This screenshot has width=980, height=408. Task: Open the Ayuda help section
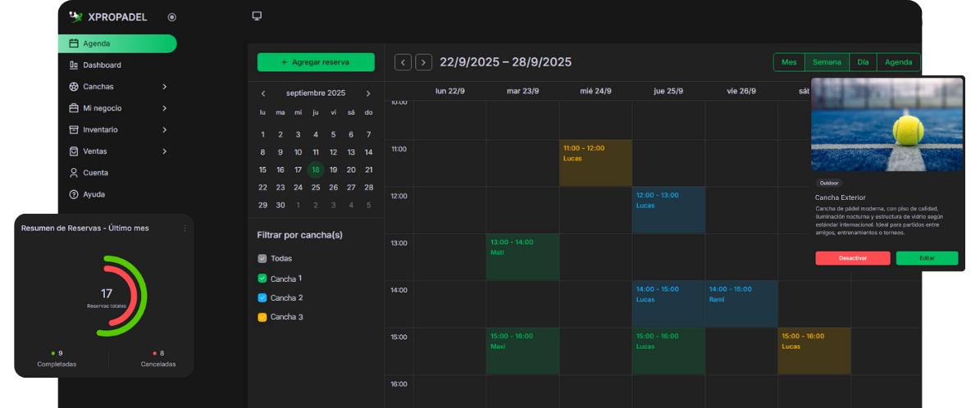tap(93, 194)
